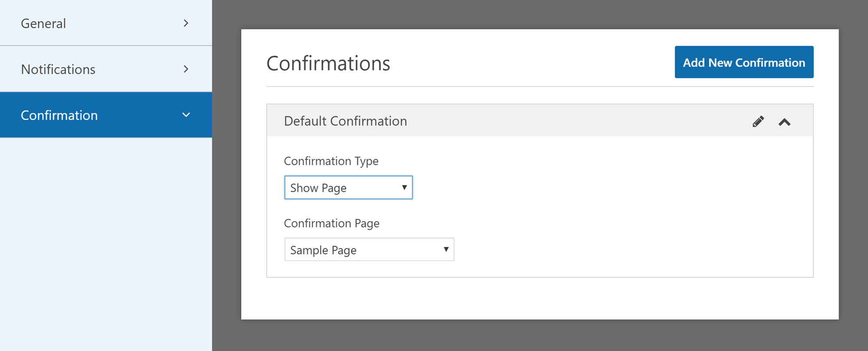Edit confirmation name with pencil icon
The image size is (868, 351).
(x=758, y=122)
